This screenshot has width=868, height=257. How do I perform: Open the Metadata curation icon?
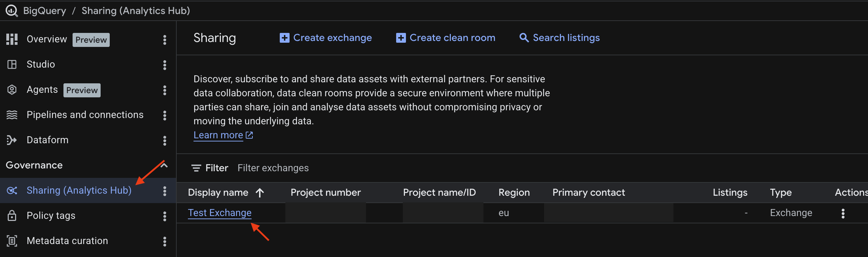pos(12,241)
